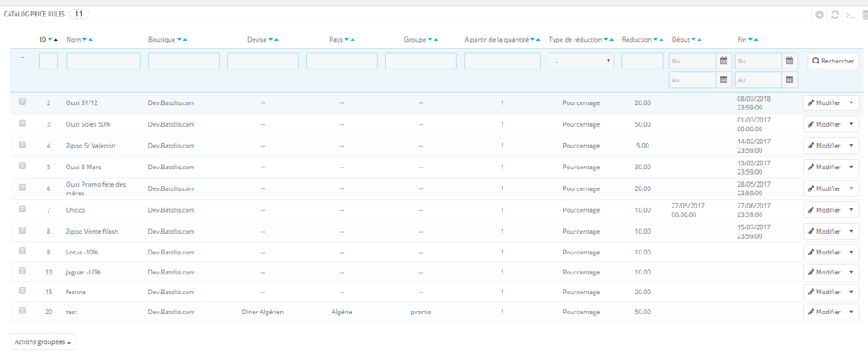This screenshot has height=356, width=868.
Task: Sort Nom column descending
Action: (x=85, y=40)
